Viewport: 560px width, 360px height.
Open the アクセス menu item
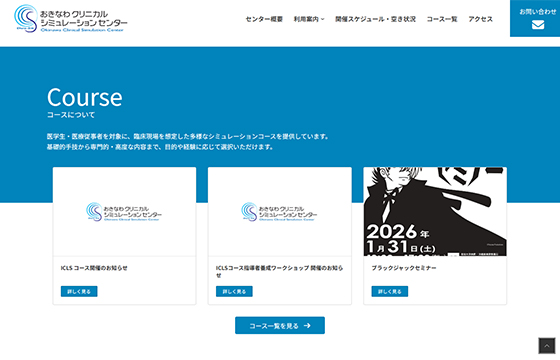(480, 19)
